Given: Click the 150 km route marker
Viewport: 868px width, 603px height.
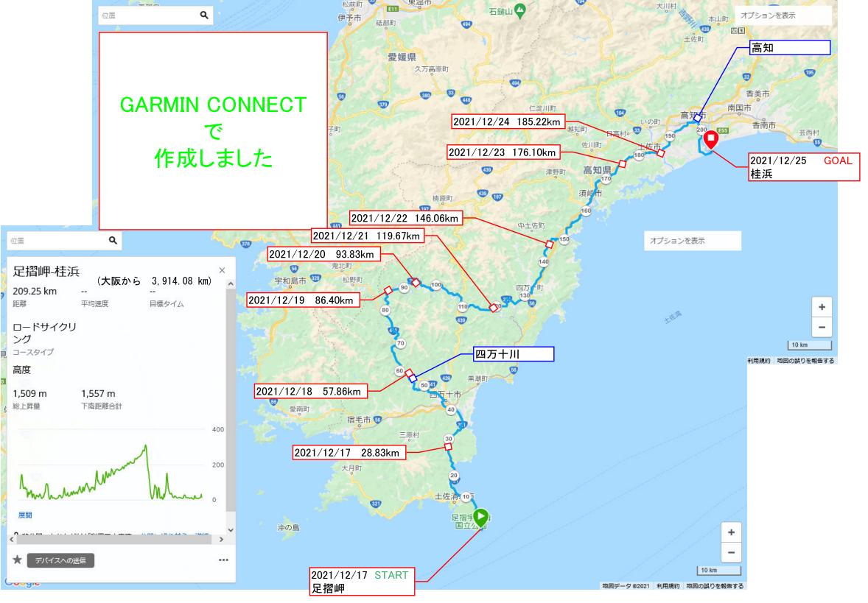Looking at the screenshot, I should [564, 239].
